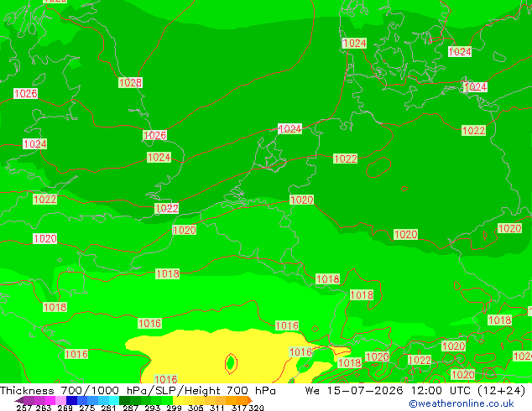Select the dark blue legend swatch
Screen dimensions: 532x411
(71, 400)
